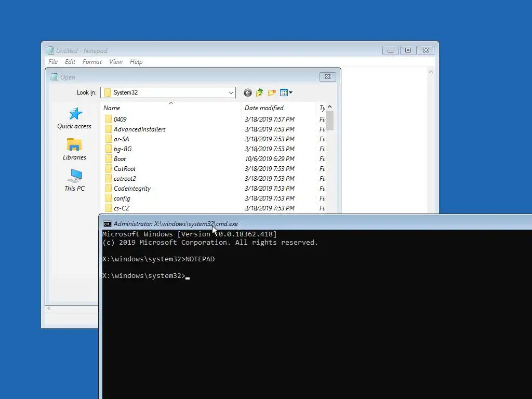
Task: Click the Boot date 10/6/2019 6:29 PM
Action: pos(270,159)
